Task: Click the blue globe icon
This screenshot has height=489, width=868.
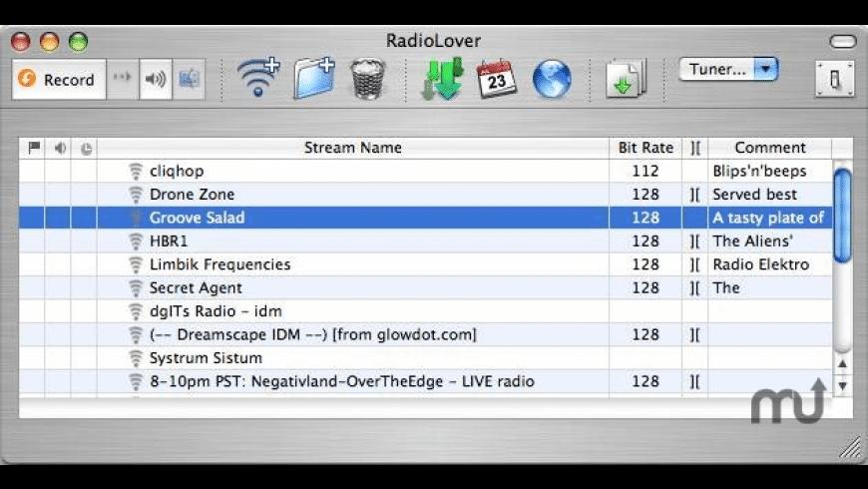Action: [552, 79]
